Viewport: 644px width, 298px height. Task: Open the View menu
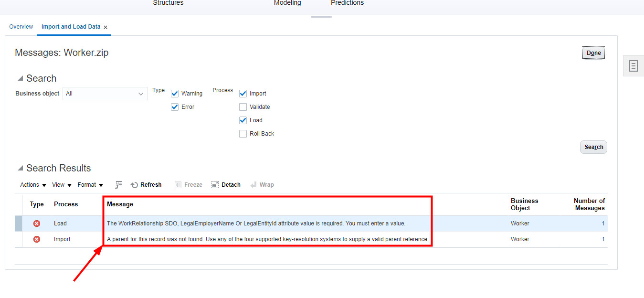click(62, 185)
